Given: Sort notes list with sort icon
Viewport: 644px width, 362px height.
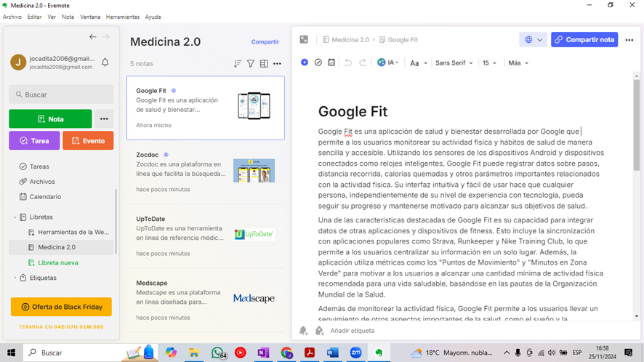Looking at the screenshot, I should (x=238, y=64).
